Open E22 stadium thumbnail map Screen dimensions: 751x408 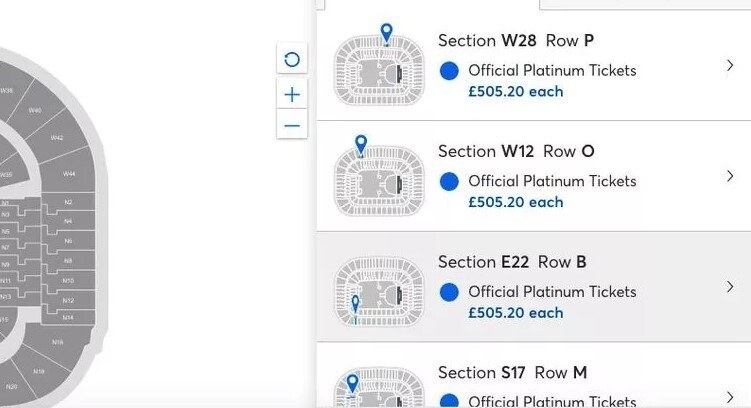point(379,292)
